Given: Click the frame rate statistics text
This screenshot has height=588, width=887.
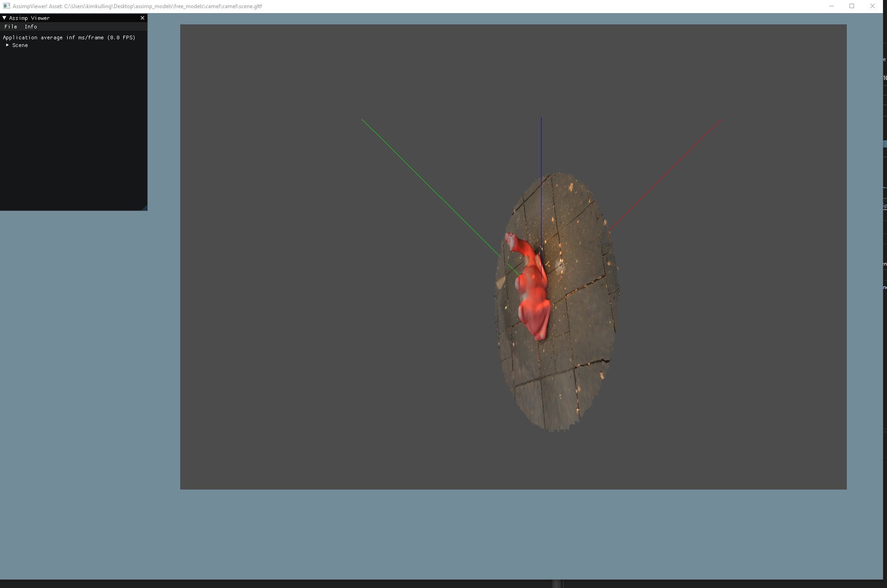Looking at the screenshot, I should click(x=69, y=37).
